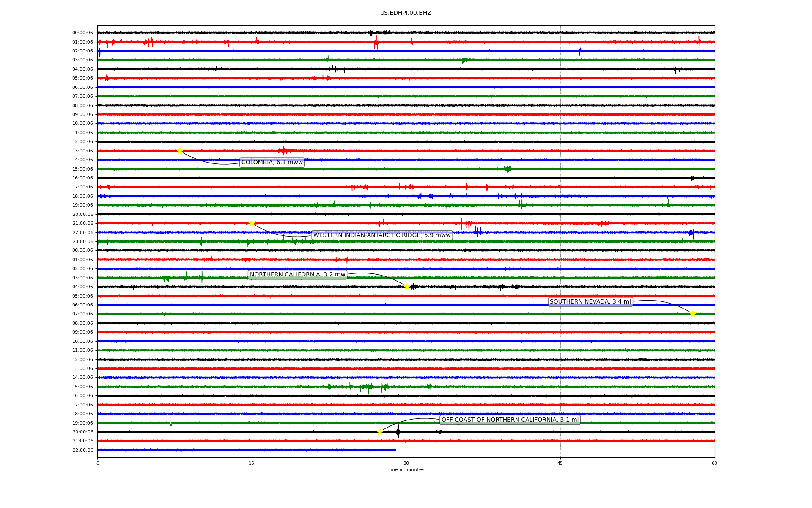Click the x-axis tick label 0
The width and height of the screenshot is (812, 508).
(x=98, y=463)
